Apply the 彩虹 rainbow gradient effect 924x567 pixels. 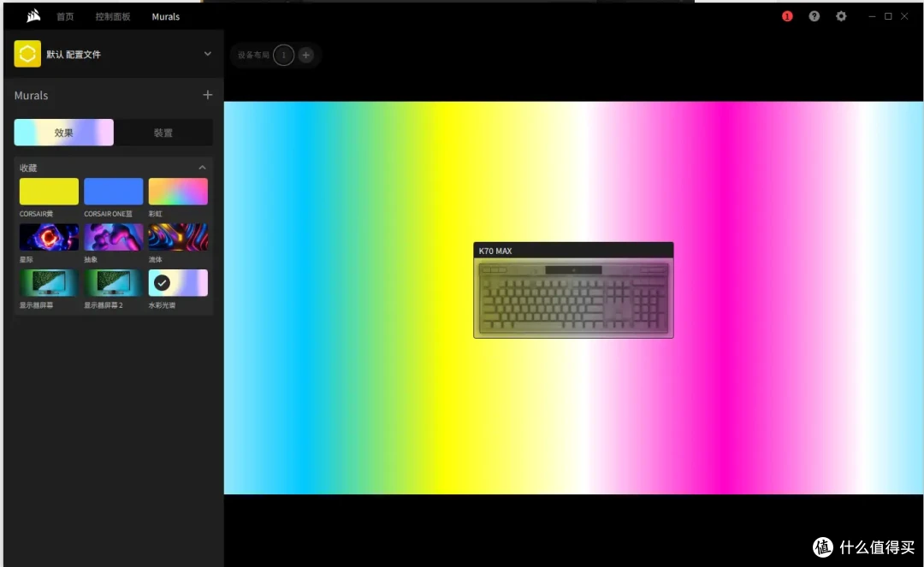[x=178, y=192]
